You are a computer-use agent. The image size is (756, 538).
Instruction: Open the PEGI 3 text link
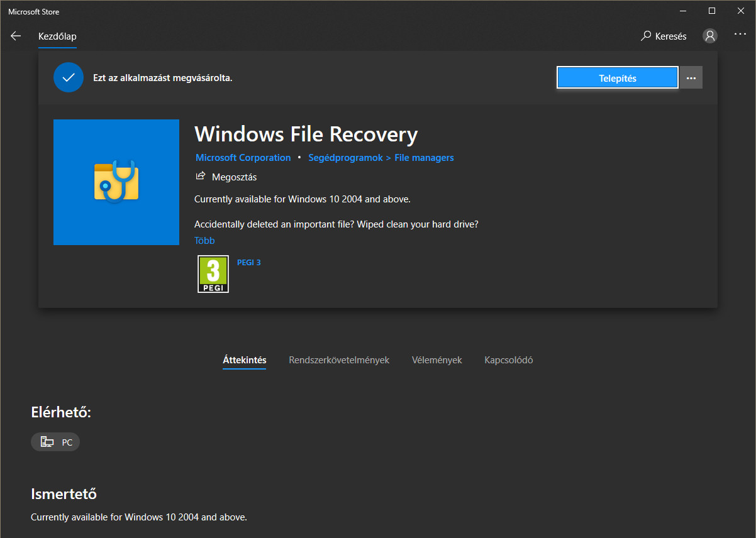(249, 263)
